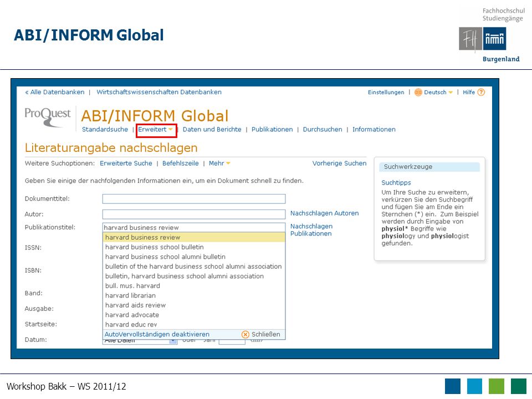532x399 pixels.
Task: Open Wirtschaftswissenschaften Datenbanken link
Action: pyautogui.click(x=159, y=92)
